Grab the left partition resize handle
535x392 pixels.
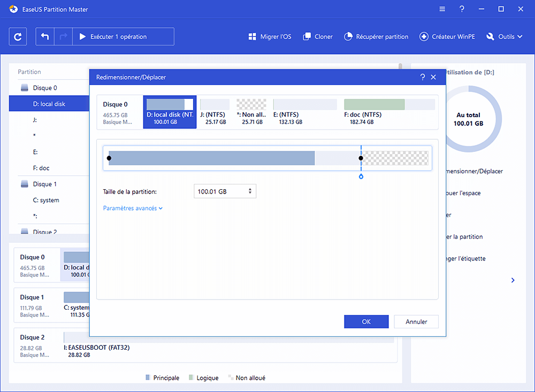(109, 158)
